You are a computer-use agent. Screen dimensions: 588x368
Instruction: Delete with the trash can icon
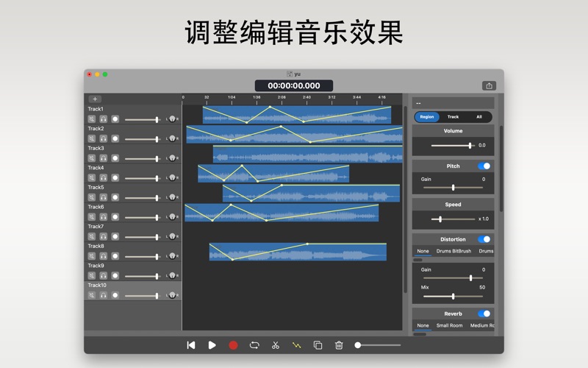point(339,345)
